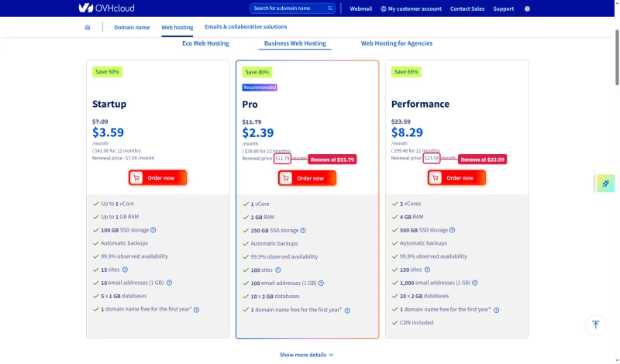The width and height of the screenshot is (620, 364).
Task: Switch to Web Hosting for Agencies tab
Action: [x=397, y=43]
